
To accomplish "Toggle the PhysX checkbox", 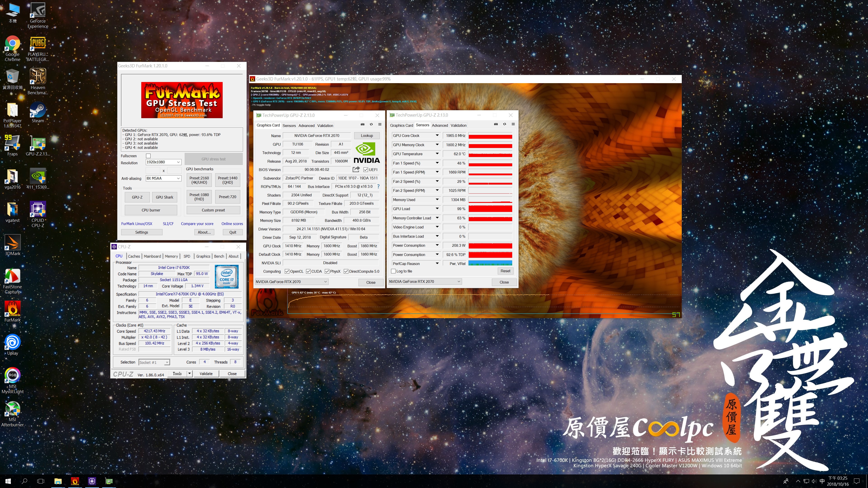I will pyautogui.click(x=327, y=271).
